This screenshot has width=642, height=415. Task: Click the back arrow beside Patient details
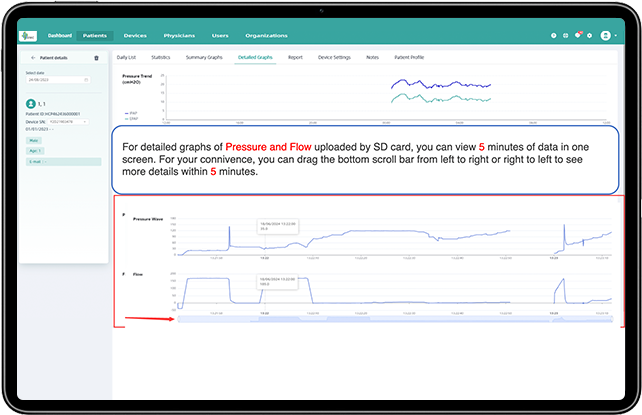[32, 58]
